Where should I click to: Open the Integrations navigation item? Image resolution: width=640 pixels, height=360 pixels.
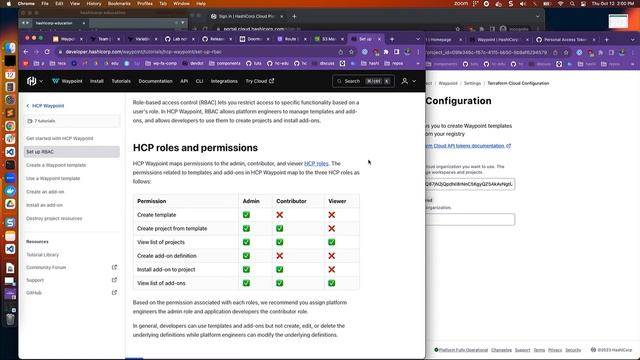pyautogui.click(x=224, y=81)
